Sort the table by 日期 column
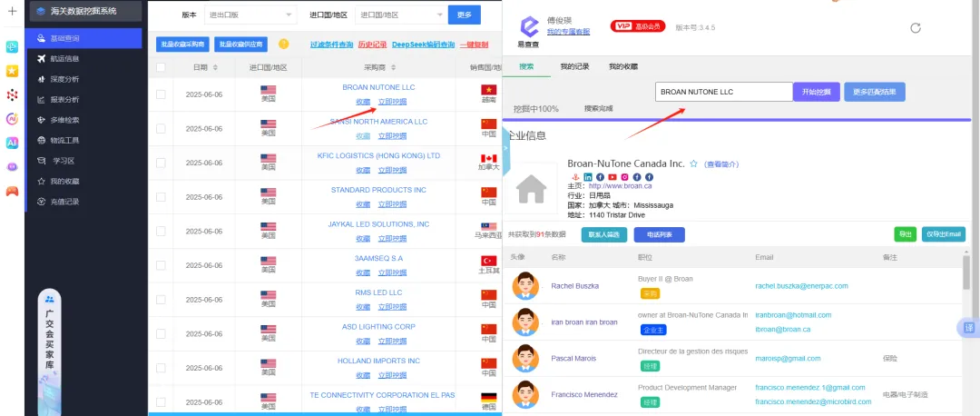 point(216,67)
